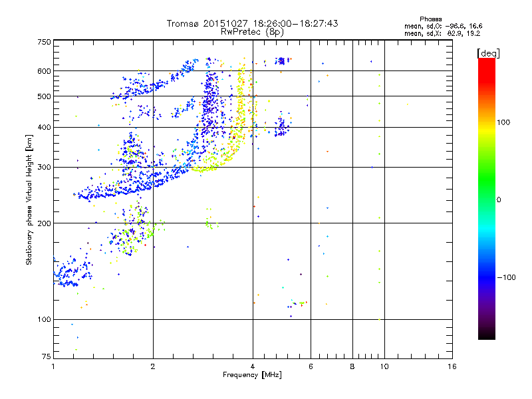This screenshot has width=532, height=399.
Task: Click the x-axis tick label '4'
Action: pos(253,366)
